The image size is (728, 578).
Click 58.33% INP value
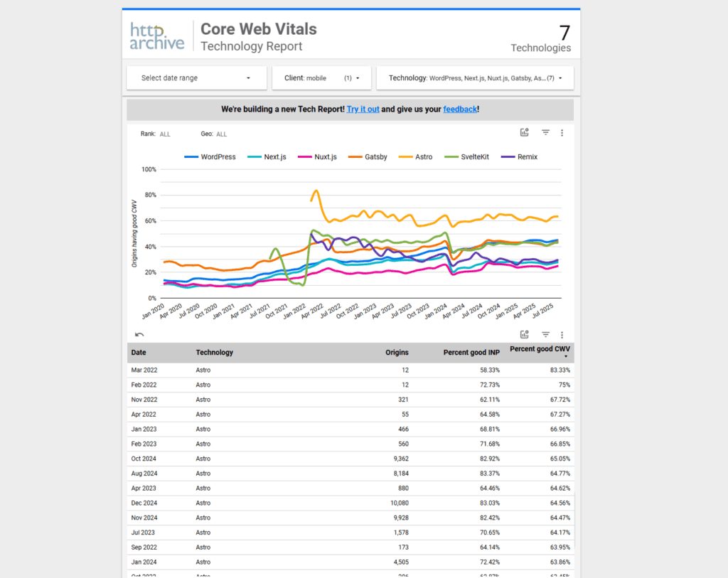[490, 370]
